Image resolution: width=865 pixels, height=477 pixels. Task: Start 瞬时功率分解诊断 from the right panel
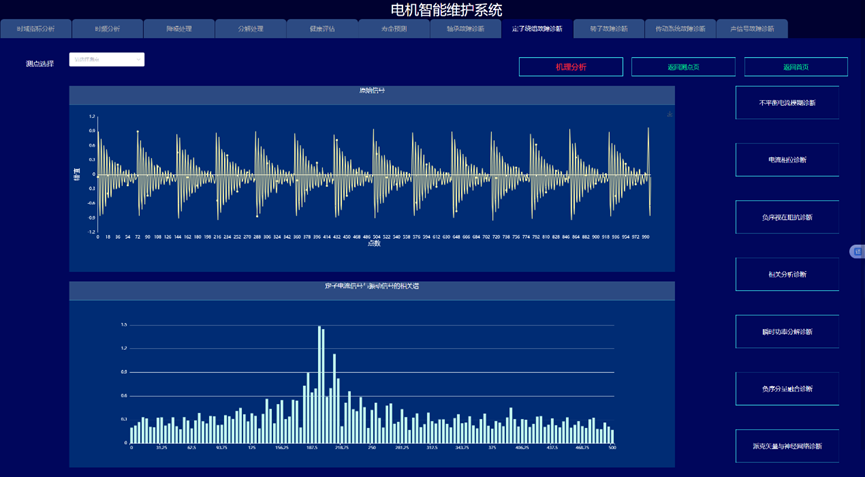(787, 332)
